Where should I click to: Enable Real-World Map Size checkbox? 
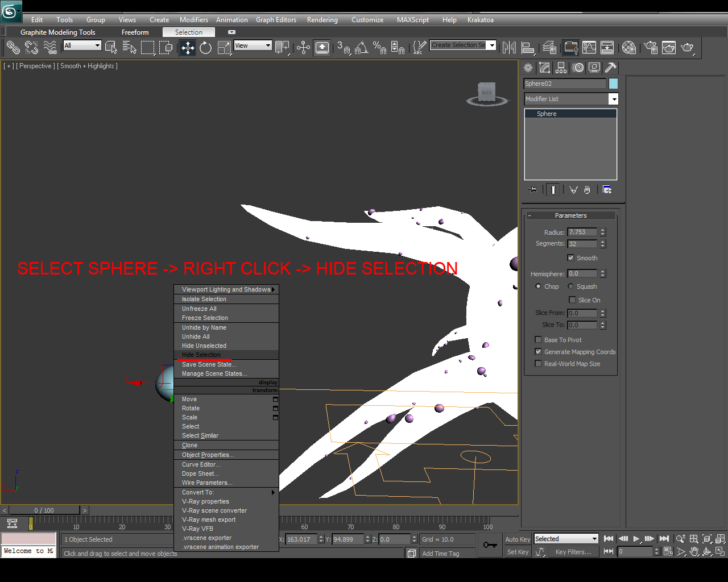point(538,364)
